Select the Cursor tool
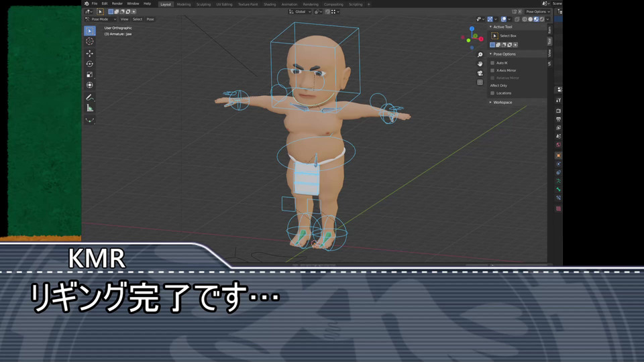Image resolution: width=644 pixels, height=362 pixels. point(89,42)
